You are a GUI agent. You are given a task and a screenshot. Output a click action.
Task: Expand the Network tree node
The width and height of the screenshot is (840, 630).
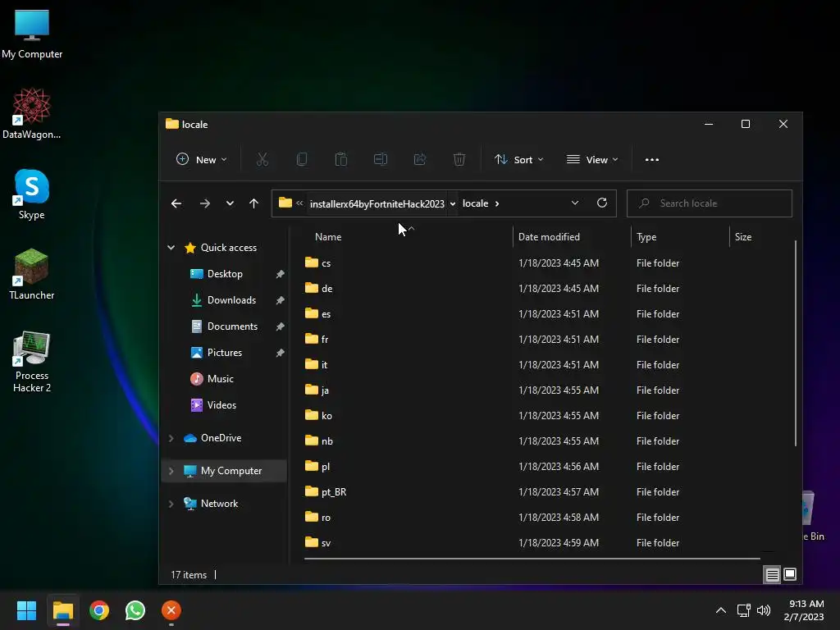[171, 504]
